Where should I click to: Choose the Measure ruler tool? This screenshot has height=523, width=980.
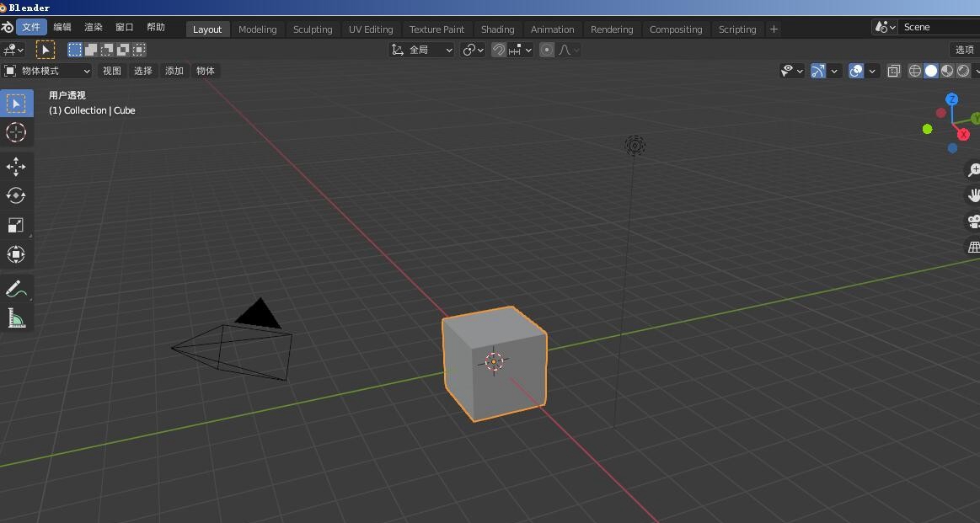pyautogui.click(x=16, y=318)
